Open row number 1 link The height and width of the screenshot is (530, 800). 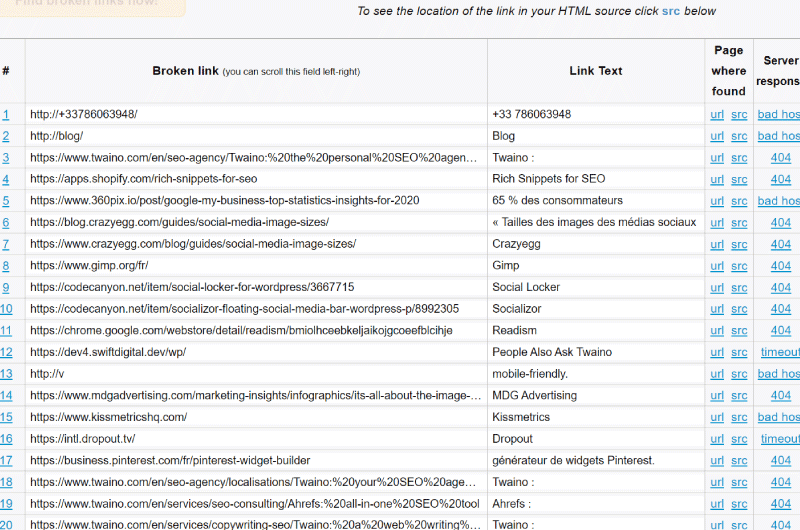[x=6, y=114]
